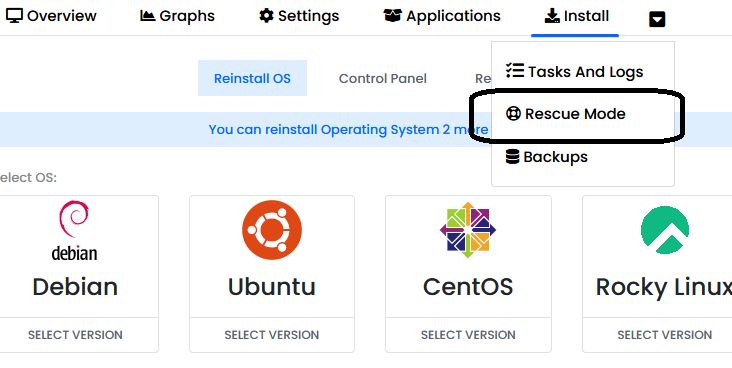Click the Tasks And Logs checklist icon
This screenshot has width=732, height=368.
pyautogui.click(x=515, y=71)
